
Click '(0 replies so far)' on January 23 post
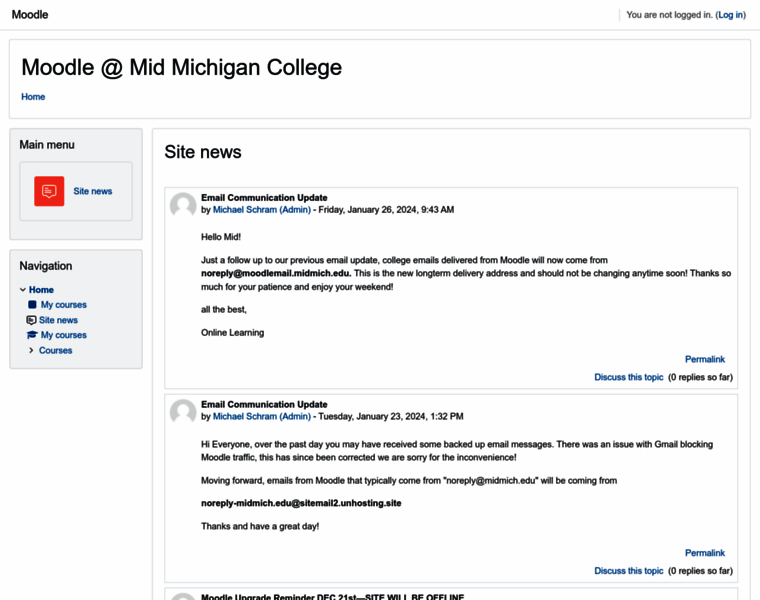point(700,571)
